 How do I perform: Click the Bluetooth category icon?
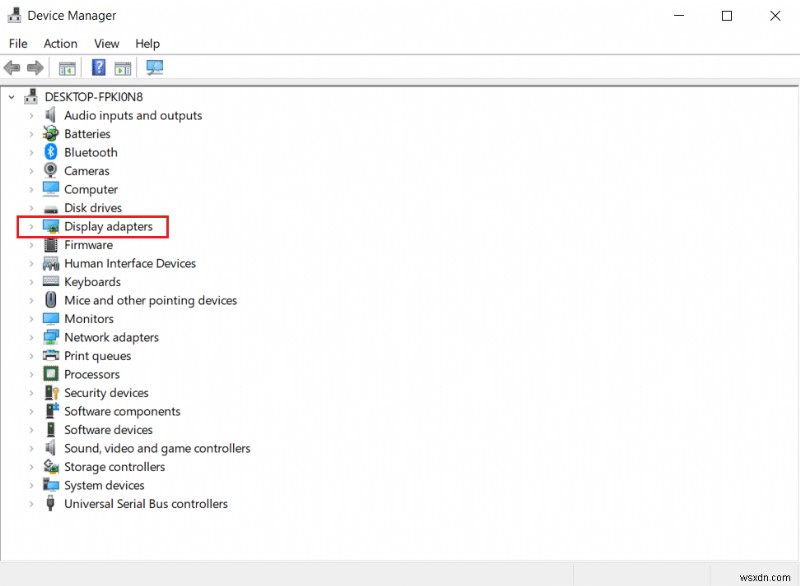(50, 152)
